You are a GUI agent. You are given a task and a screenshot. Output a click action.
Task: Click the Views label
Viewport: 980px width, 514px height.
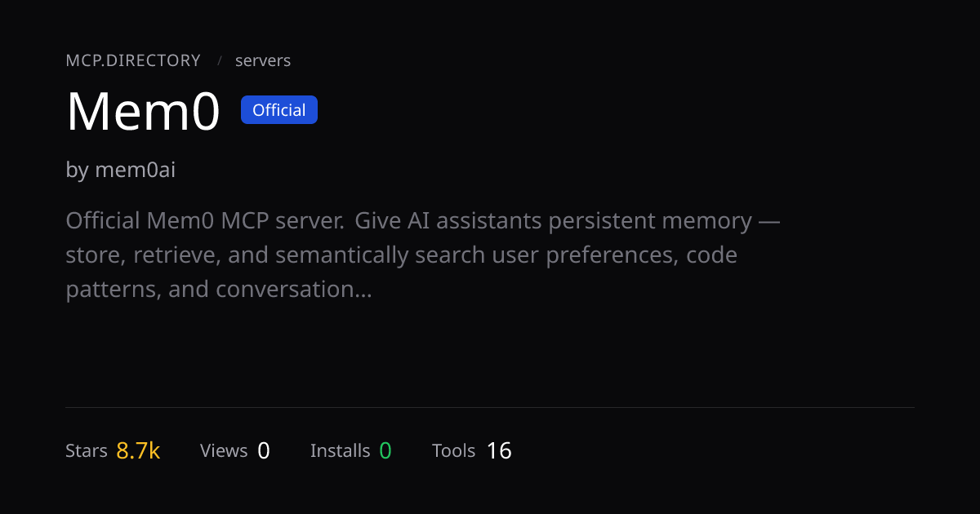(224, 450)
